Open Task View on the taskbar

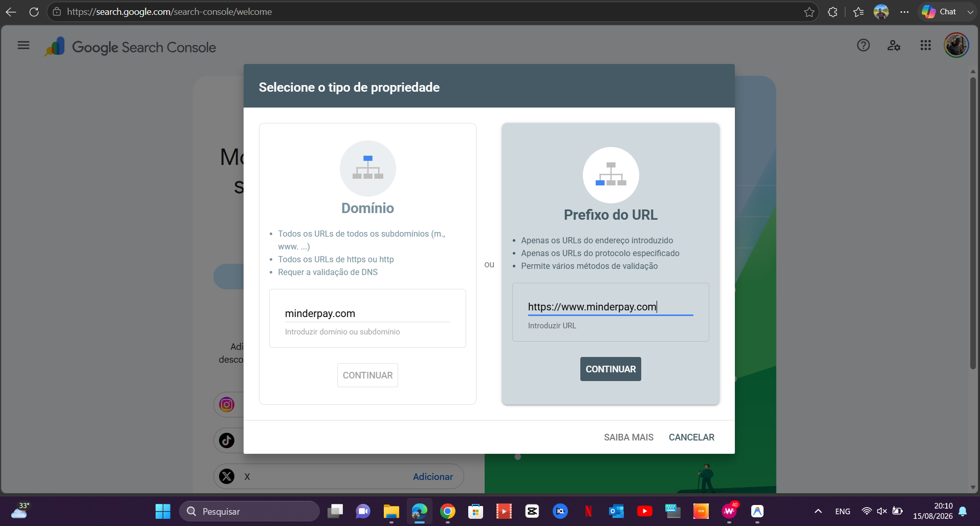coord(335,511)
